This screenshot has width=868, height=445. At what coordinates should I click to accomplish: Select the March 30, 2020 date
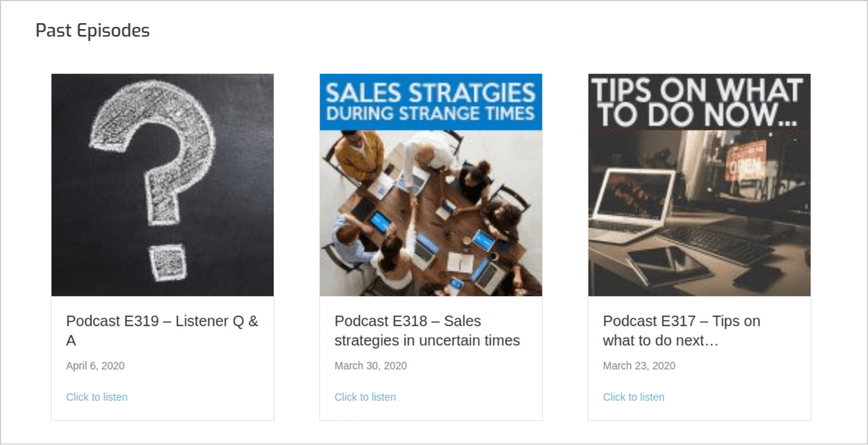371,366
